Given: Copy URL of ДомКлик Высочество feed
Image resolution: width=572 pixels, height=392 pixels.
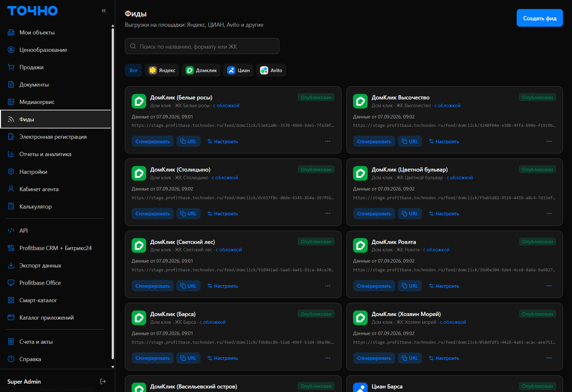Looking at the screenshot, I should point(410,142).
